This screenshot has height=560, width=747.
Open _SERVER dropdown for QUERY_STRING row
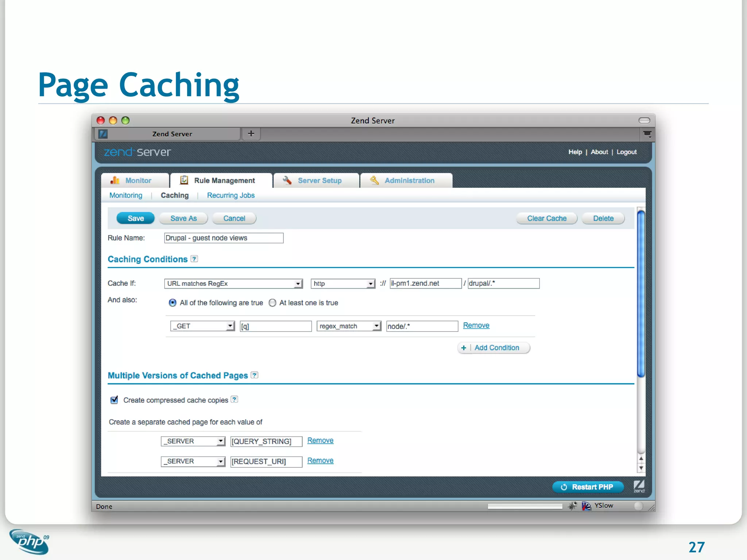pyautogui.click(x=193, y=441)
